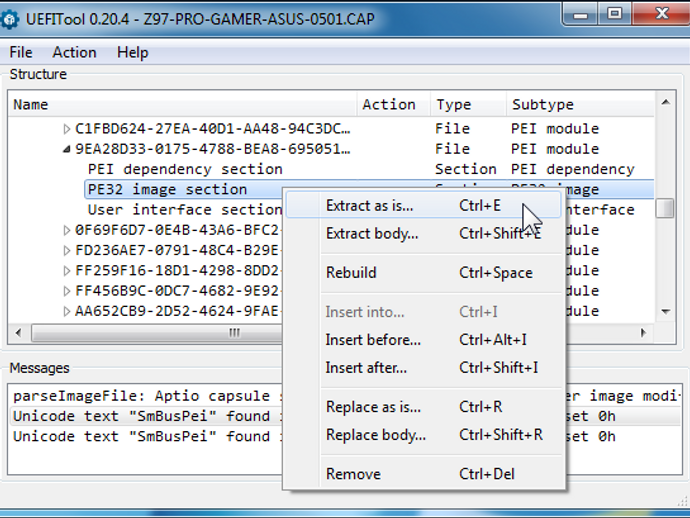Click the structure tree scroll down arrow
Viewport: 690px width, 518px height.
click(665, 312)
